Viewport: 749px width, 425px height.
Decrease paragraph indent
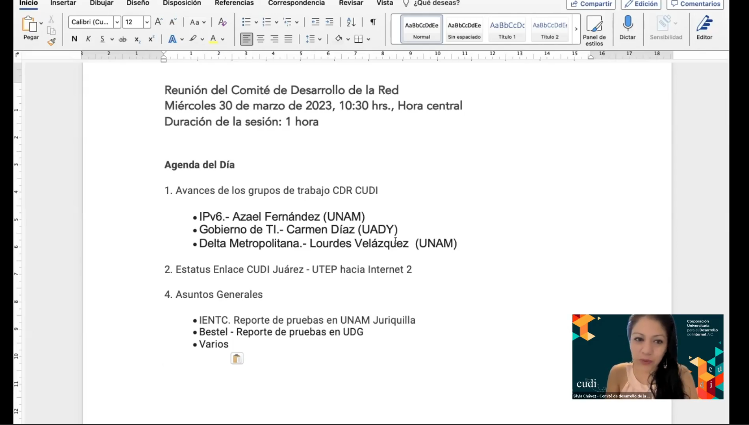[315, 22]
